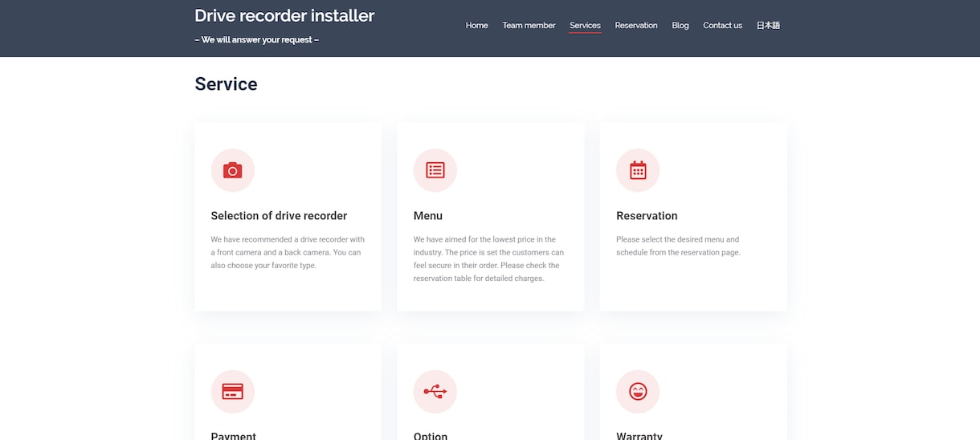980x440 pixels.
Task: Click the text about selecting menu and schedule
Action: point(678,246)
